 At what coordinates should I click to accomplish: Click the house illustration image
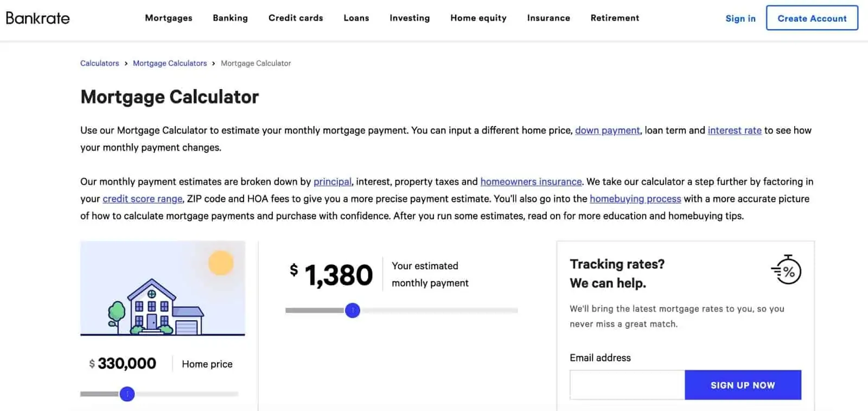(x=162, y=288)
